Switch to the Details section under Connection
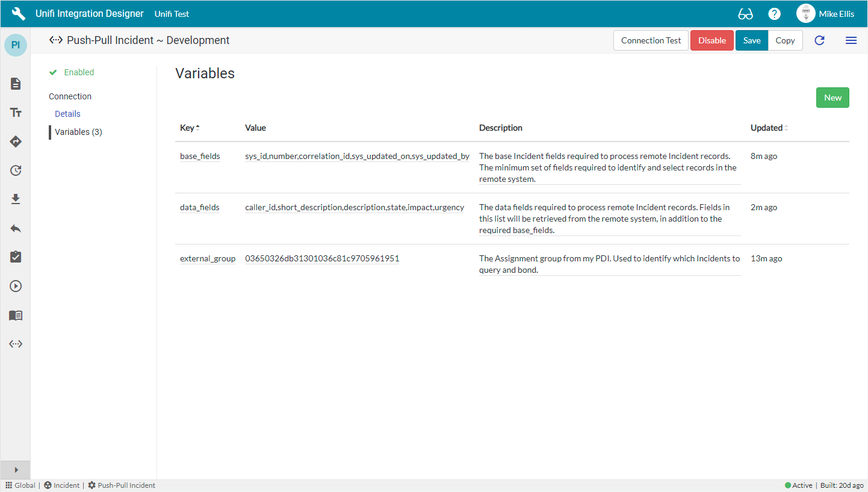Screen dimensions: 868x492 (67, 113)
